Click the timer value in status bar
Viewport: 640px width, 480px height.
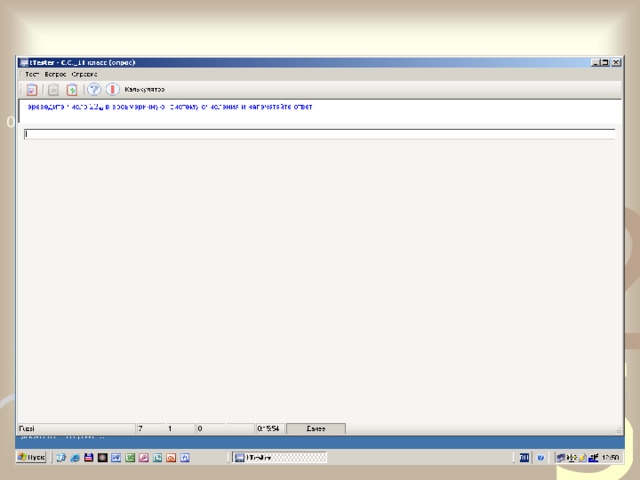pos(268,429)
